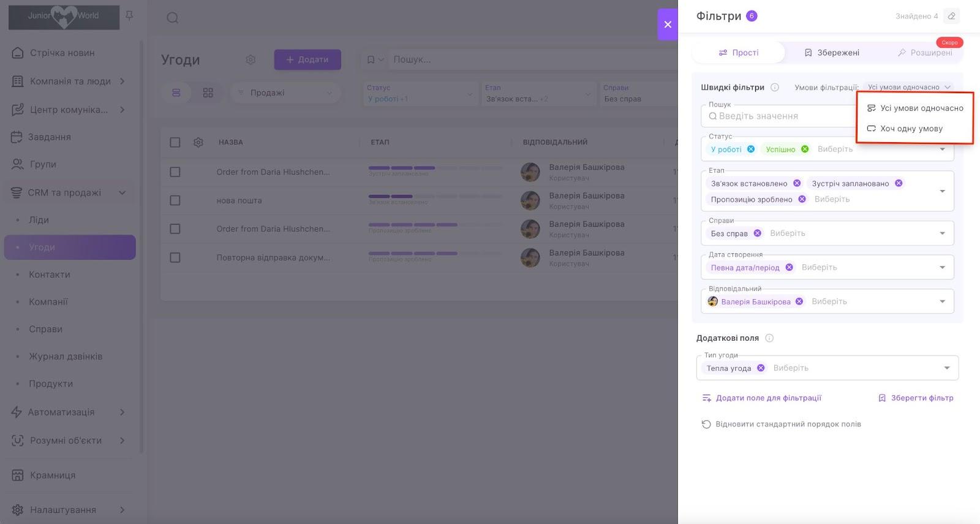
Task: Remove the Успішно status tag
Action: coord(805,149)
